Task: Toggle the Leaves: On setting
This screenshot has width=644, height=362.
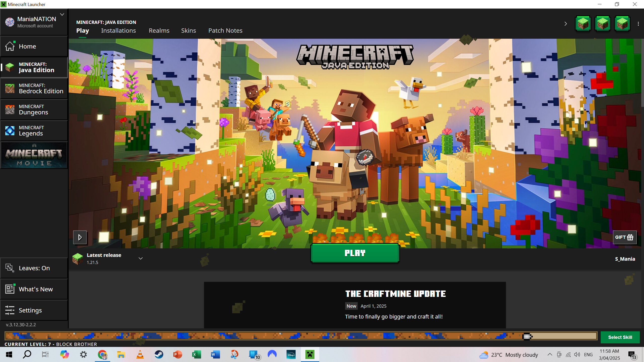Action: [x=34, y=268]
